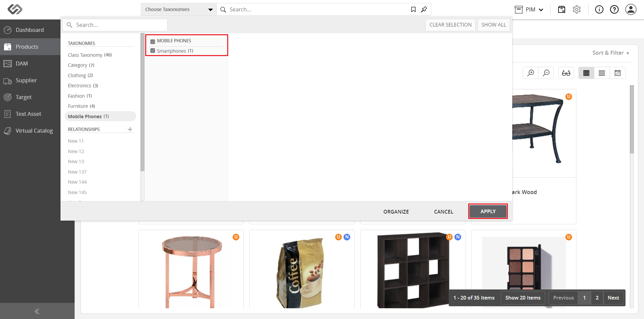This screenshot has width=644, height=319.
Task: Click the N badge on coffee product card
Action: [347, 237]
